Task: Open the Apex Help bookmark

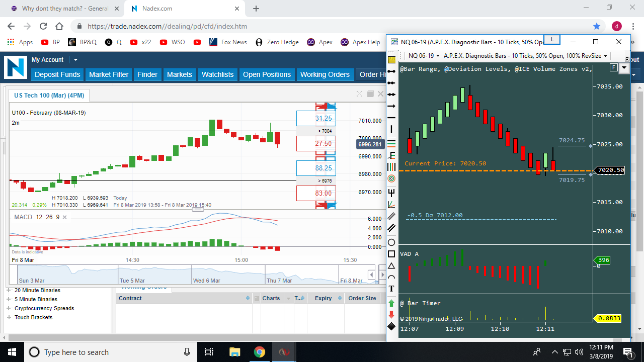Action: pos(360,42)
